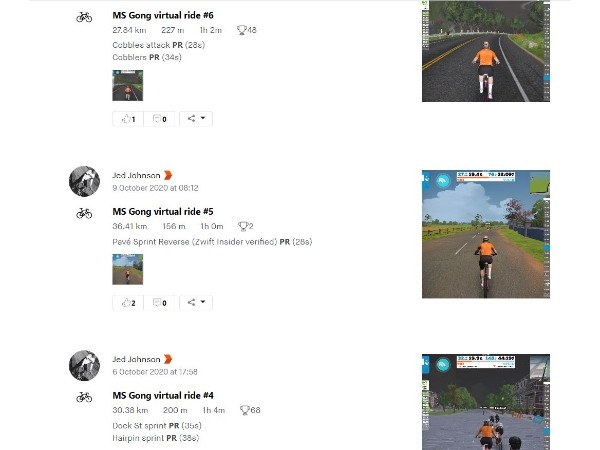Click achievements trophy icon showing 68
The width and height of the screenshot is (600, 450).
245,410
